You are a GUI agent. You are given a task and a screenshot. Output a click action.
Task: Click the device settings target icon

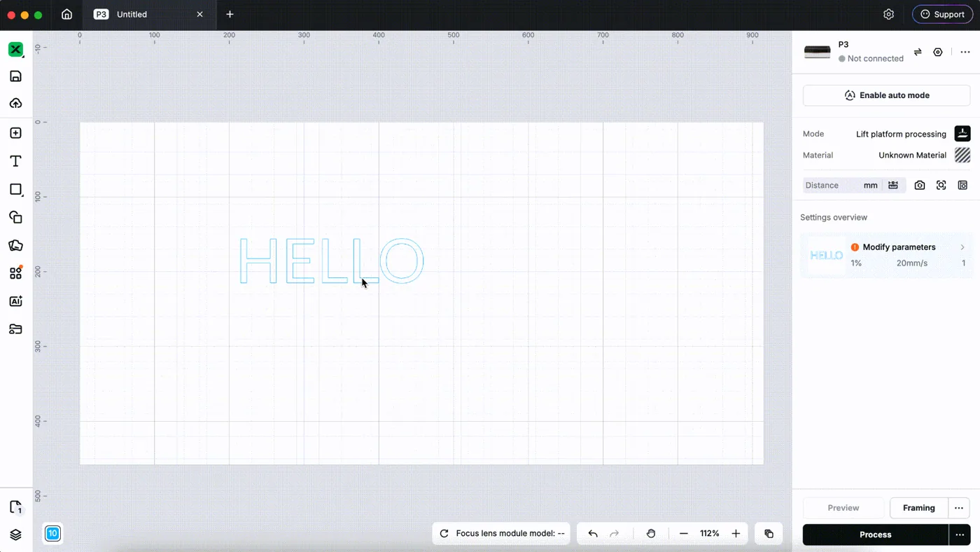pos(938,52)
